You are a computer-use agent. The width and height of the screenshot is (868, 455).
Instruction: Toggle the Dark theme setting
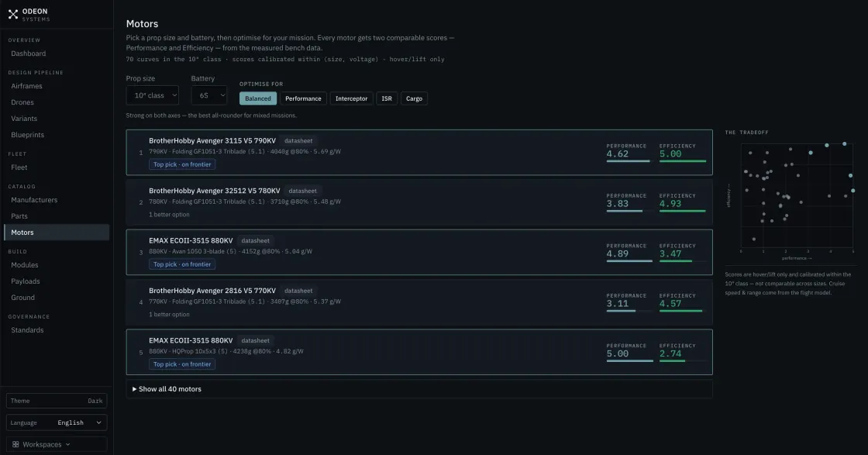[57, 401]
